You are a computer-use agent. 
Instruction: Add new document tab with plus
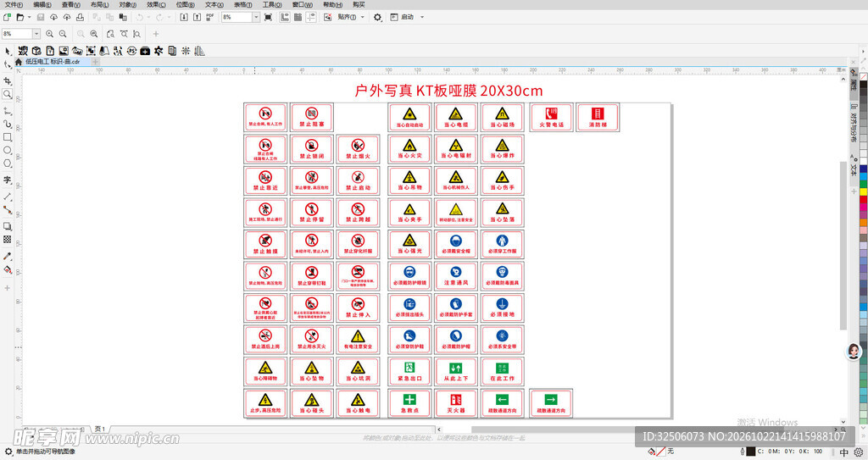click(x=95, y=62)
